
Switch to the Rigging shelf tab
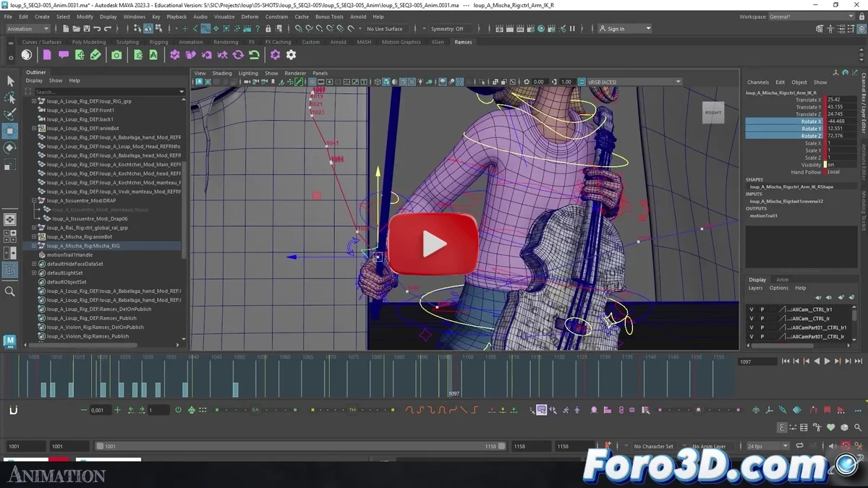coord(158,42)
